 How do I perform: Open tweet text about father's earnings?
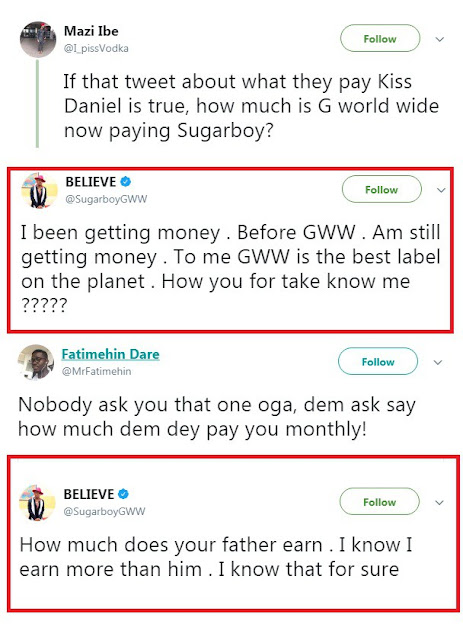[x=216, y=557]
